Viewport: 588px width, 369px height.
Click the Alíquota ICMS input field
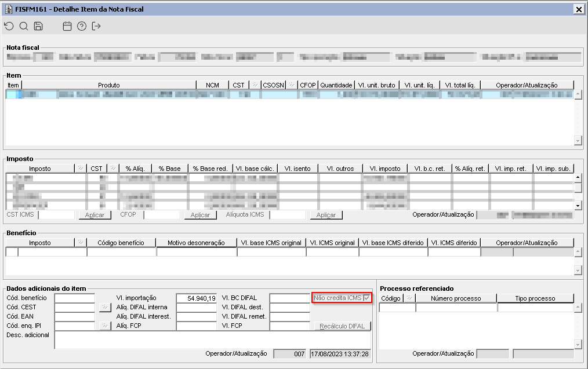pyautogui.click(x=288, y=215)
